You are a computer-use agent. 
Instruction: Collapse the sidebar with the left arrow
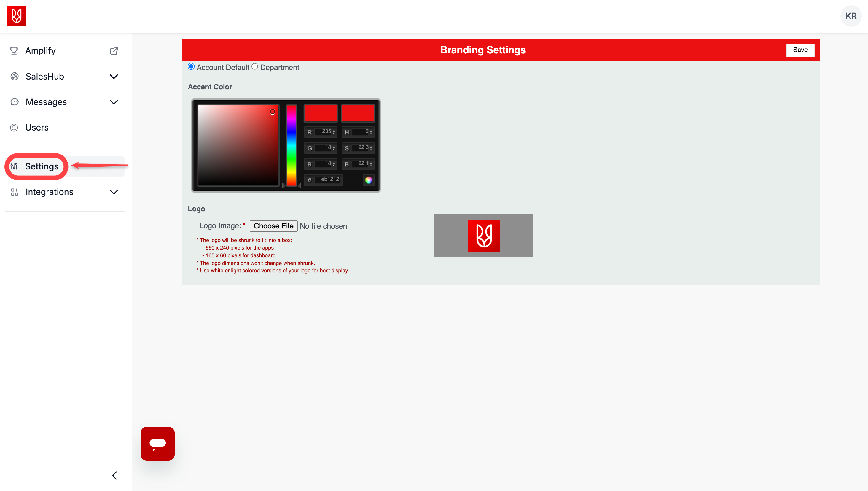point(114,476)
